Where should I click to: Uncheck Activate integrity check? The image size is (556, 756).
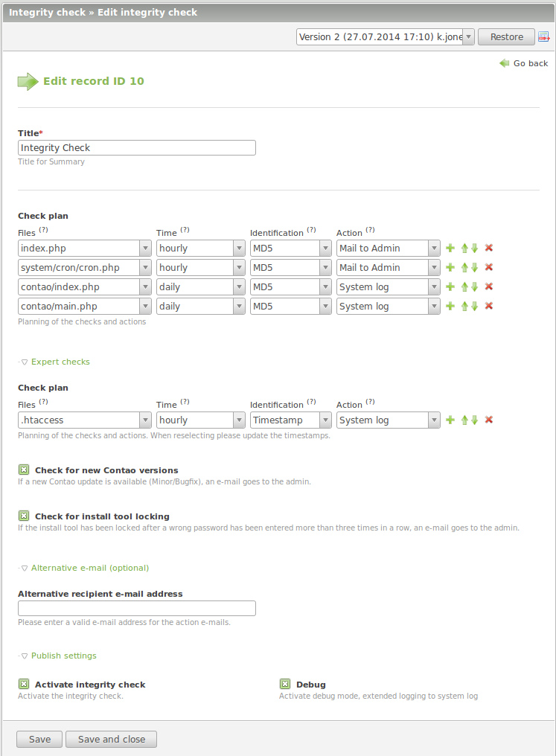[24, 685]
